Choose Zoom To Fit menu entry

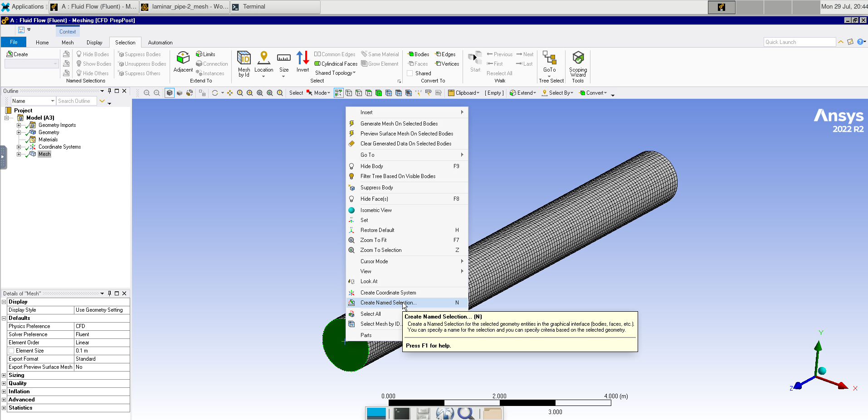(x=407, y=240)
